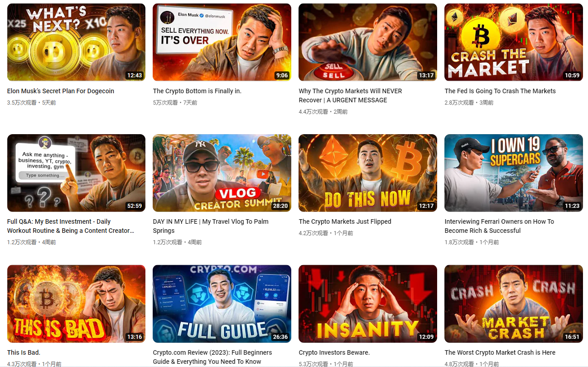Click "The Worst Crypto Market Crash is Here" title
The width and height of the screenshot is (588, 367).
500,352
